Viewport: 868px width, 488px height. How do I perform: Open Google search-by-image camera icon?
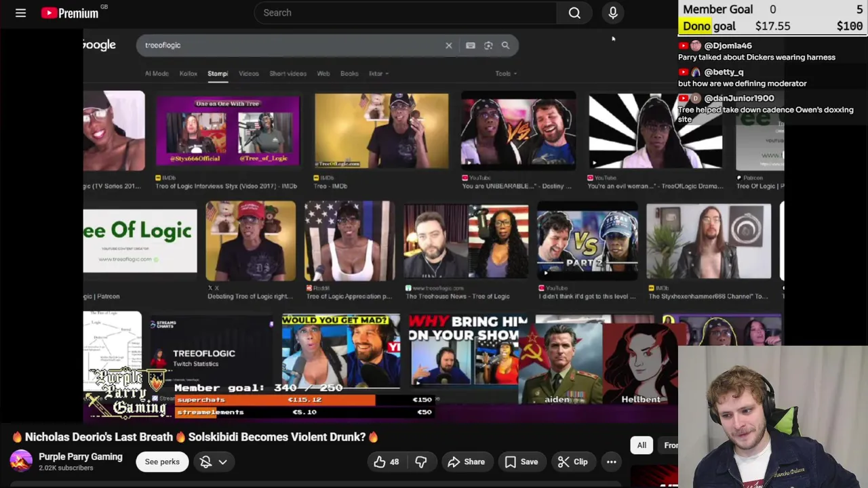(x=488, y=45)
